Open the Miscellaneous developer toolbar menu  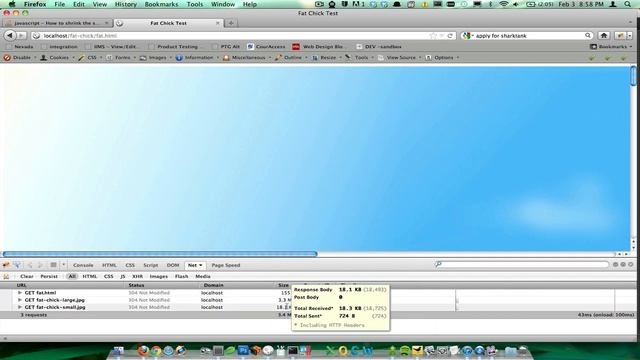[x=248, y=58]
